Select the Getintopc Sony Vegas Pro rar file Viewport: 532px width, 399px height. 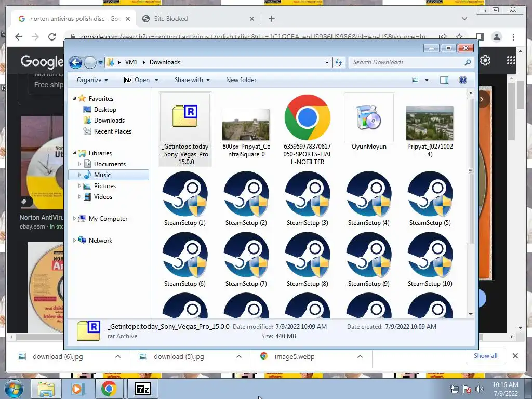185,129
